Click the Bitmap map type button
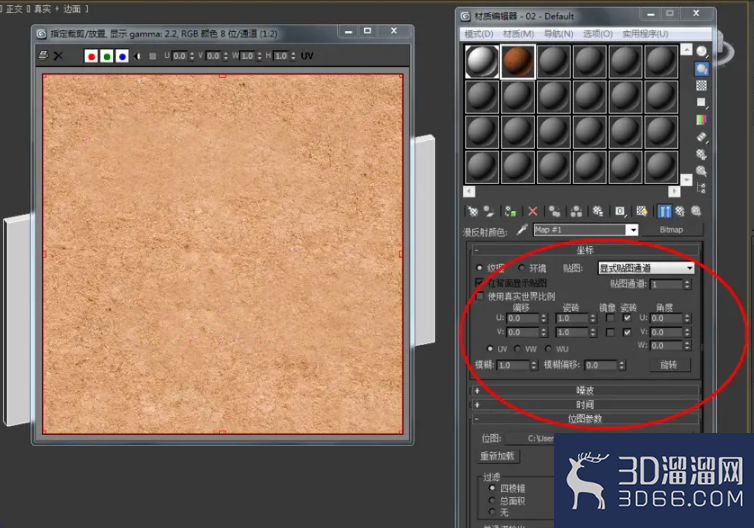The width and height of the screenshot is (754, 528). coord(671,230)
